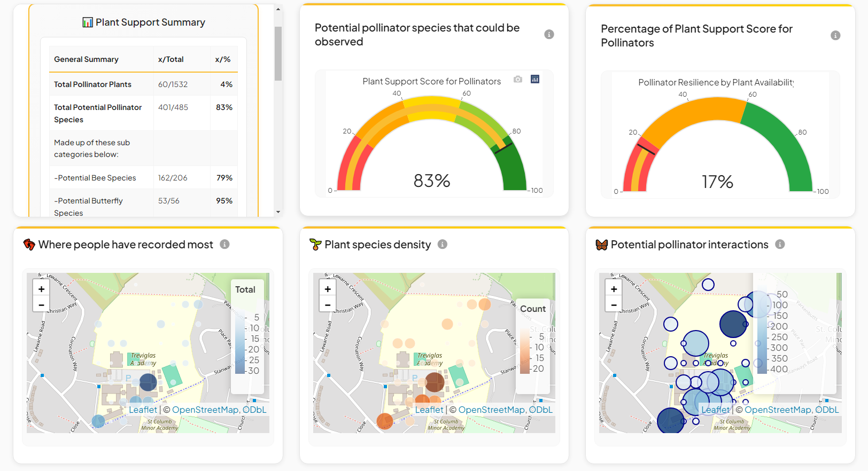The image size is (868, 471).
Task: Click the Plotly logo icon on gauge chart
Action: point(535,80)
